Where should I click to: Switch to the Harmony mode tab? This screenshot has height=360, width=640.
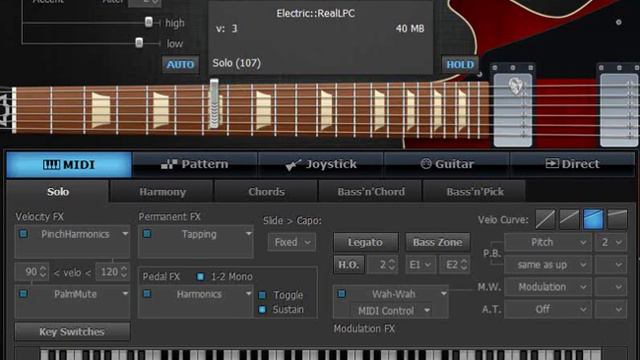pyautogui.click(x=162, y=192)
